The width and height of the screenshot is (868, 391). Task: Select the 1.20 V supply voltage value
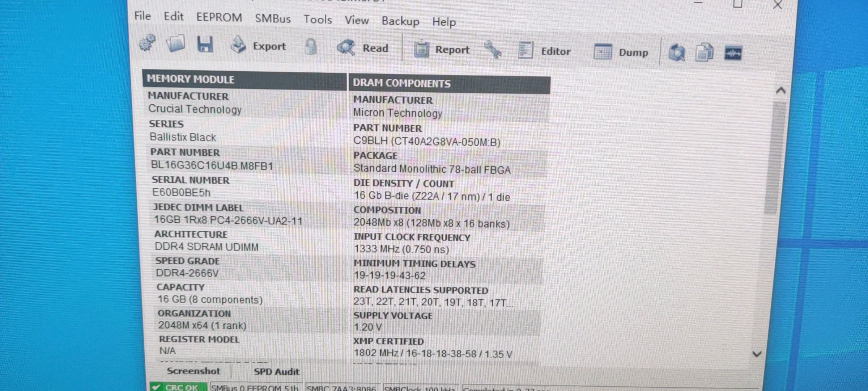point(367,327)
